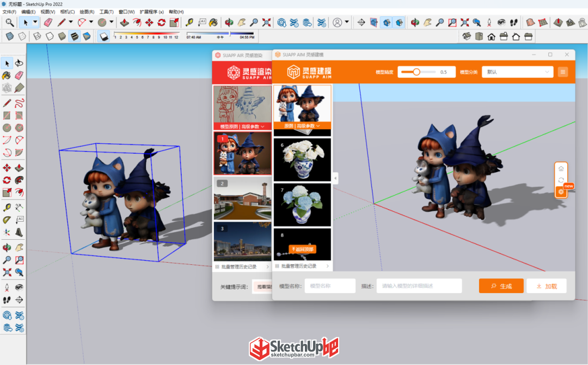The height and width of the screenshot is (365, 588).
Task: Open dropdown arrow next to Select tool
Action: pyautogui.click(x=35, y=22)
